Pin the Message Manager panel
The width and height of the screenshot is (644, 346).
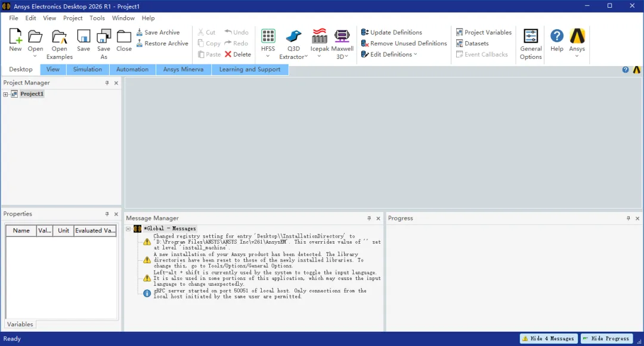pyautogui.click(x=369, y=219)
